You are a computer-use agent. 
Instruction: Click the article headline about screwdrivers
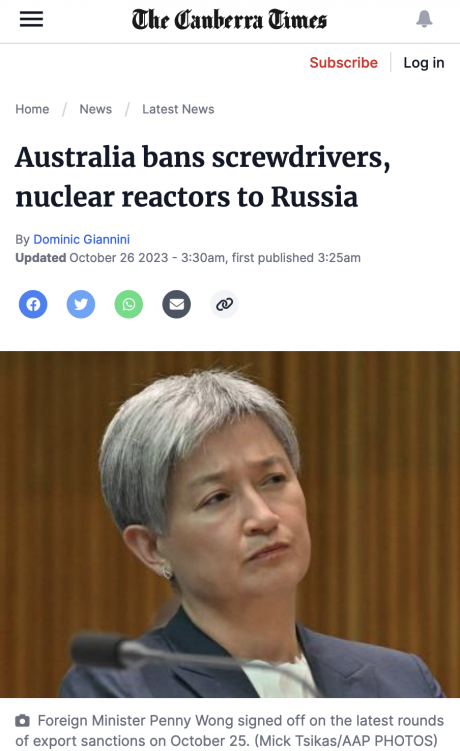[203, 177]
